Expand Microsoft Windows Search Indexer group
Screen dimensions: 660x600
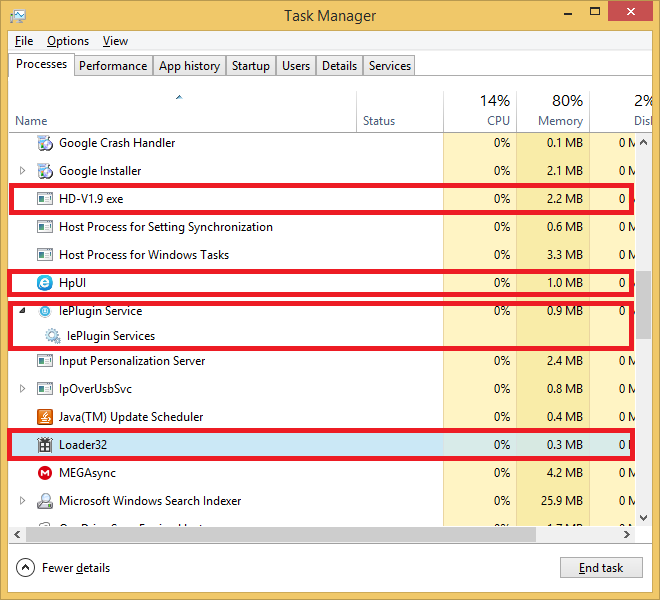[22, 501]
